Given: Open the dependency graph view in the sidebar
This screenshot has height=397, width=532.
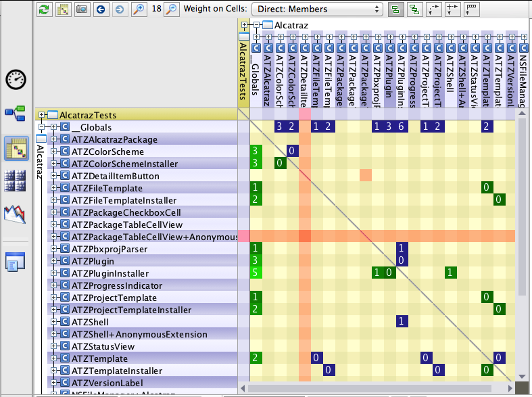Looking at the screenshot, I should point(16,114).
